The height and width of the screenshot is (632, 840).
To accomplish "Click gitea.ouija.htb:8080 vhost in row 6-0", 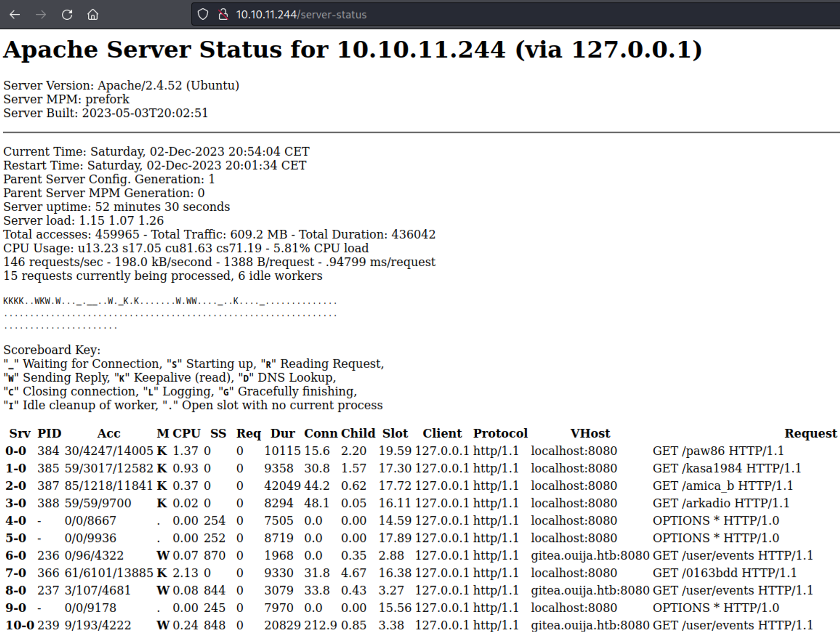I will click(x=590, y=556).
